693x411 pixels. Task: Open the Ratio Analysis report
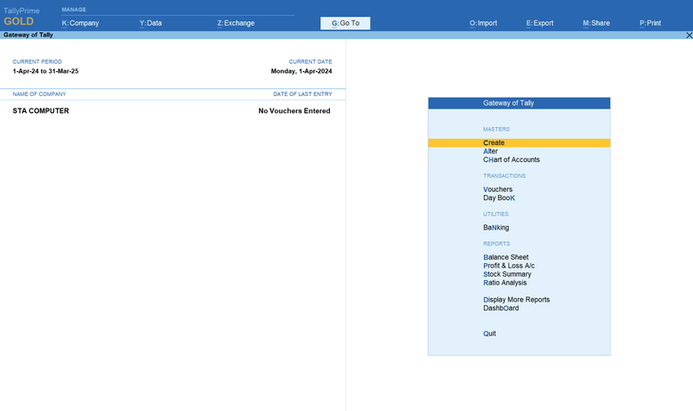click(x=505, y=283)
